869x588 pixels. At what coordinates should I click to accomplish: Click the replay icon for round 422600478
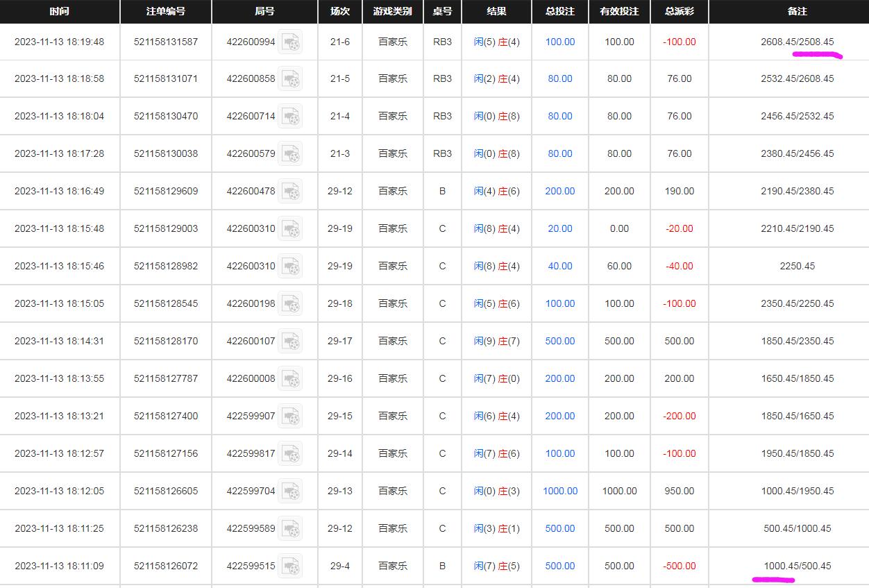coord(290,192)
